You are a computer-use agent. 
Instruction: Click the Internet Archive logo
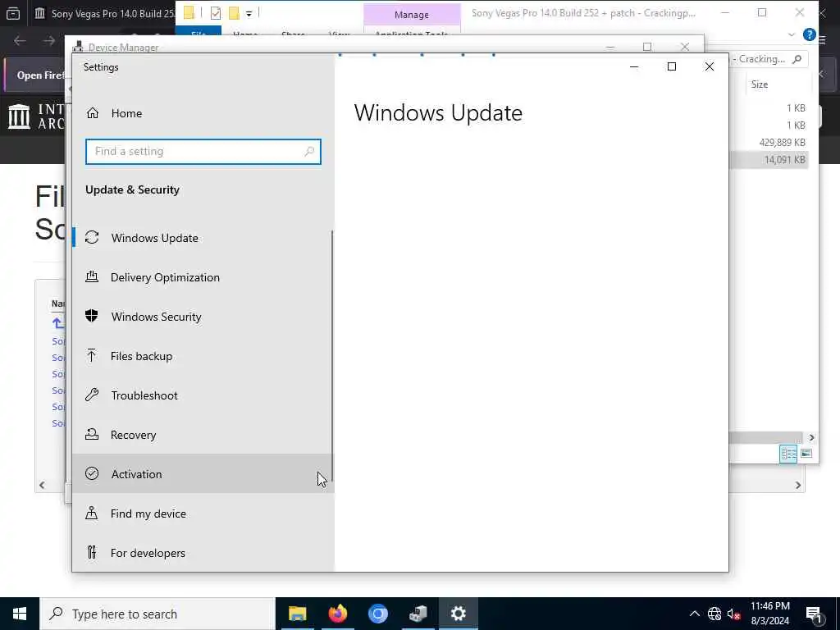pos(35,116)
